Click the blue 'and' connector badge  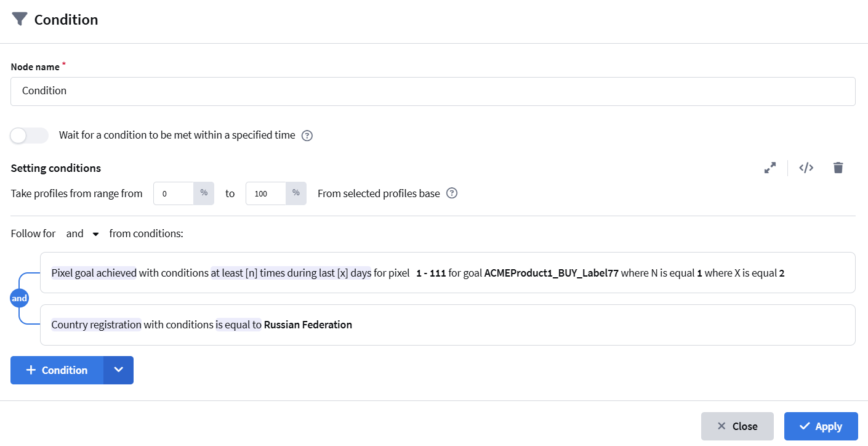click(x=20, y=298)
